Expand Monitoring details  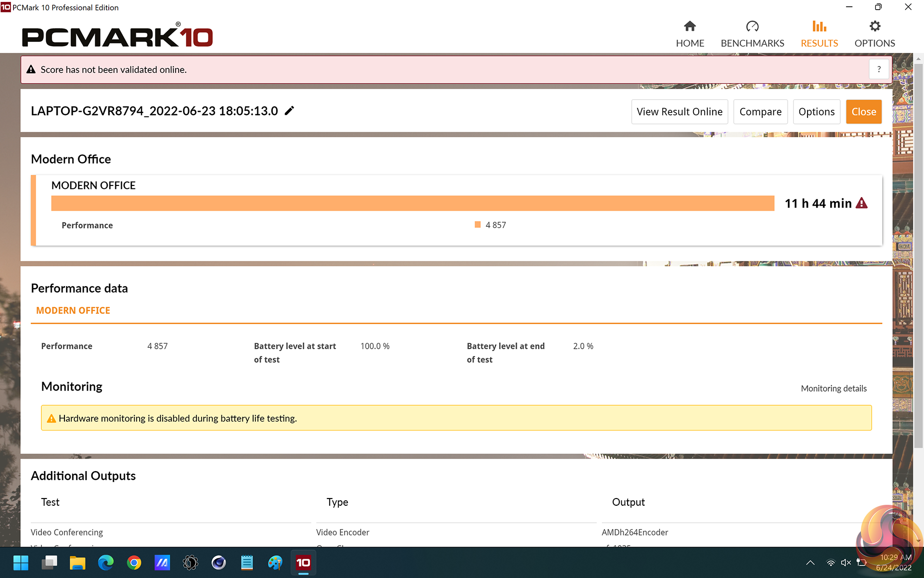coord(834,388)
